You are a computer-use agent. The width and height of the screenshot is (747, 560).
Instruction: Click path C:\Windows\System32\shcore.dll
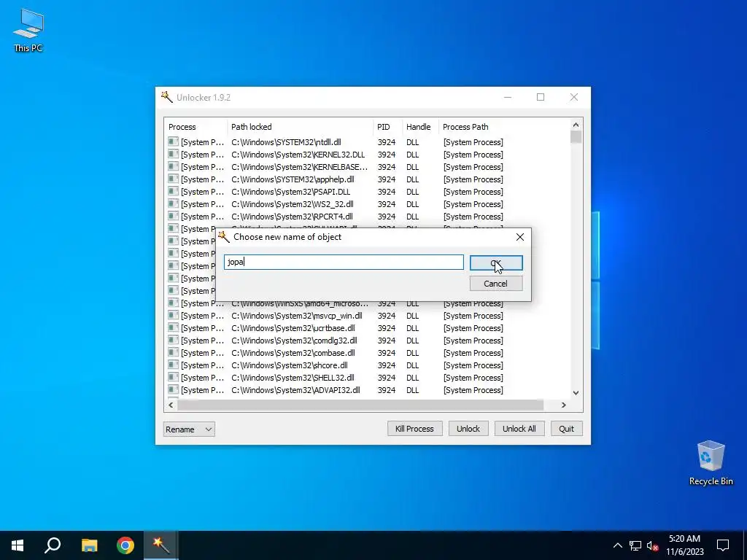pyautogui.click(x=290, y=365)
